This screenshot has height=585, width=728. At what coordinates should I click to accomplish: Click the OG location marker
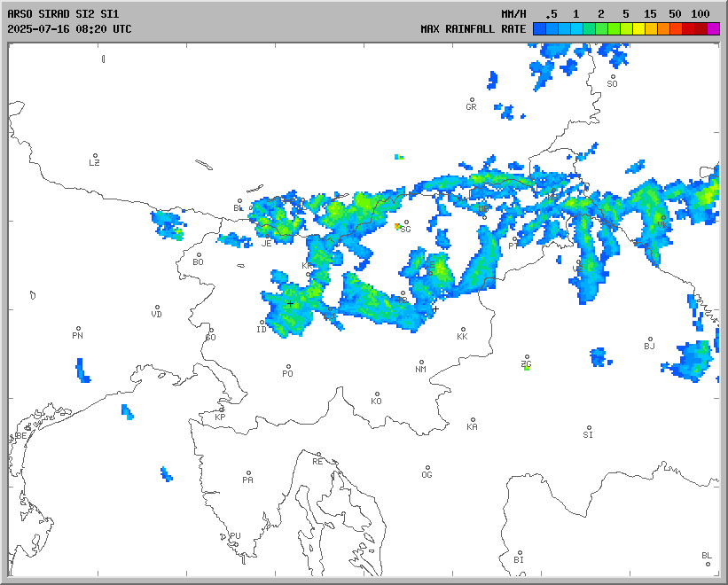427,468
